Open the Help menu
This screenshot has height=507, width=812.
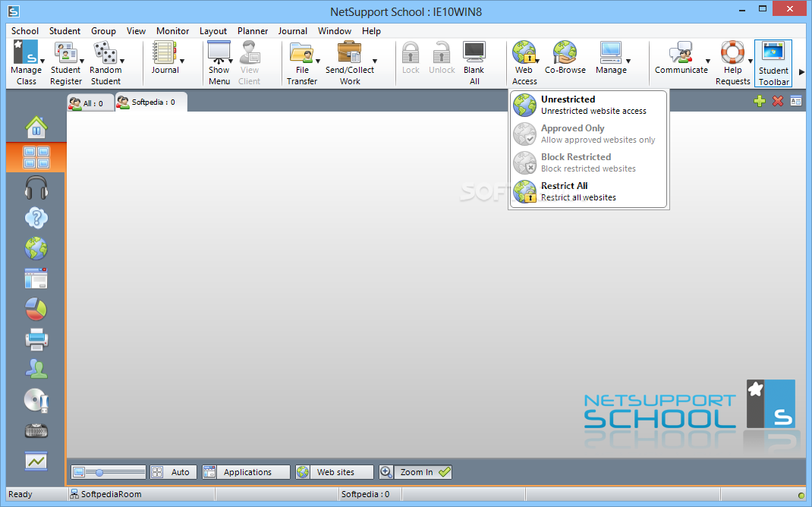pos(371,31)
